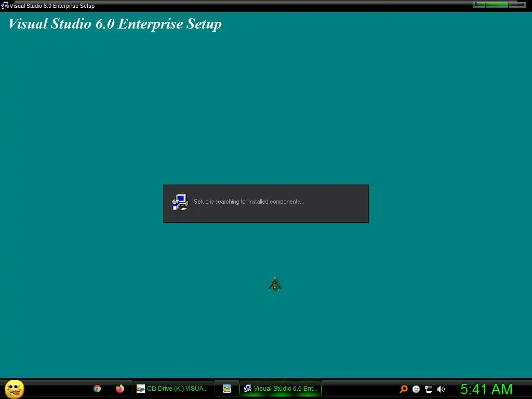Open the network connection tray icon
The height and width of the screenshot is (399, 532).
click(429, 389)
